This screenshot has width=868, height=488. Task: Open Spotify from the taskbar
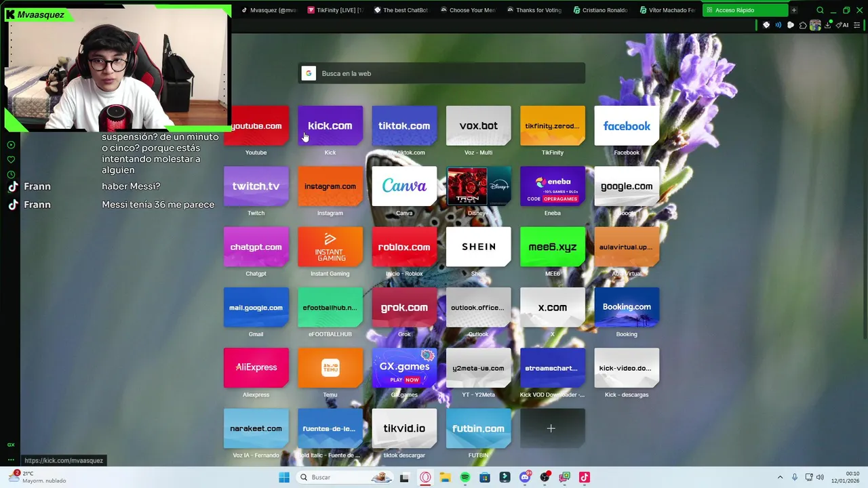pos(465,477)
